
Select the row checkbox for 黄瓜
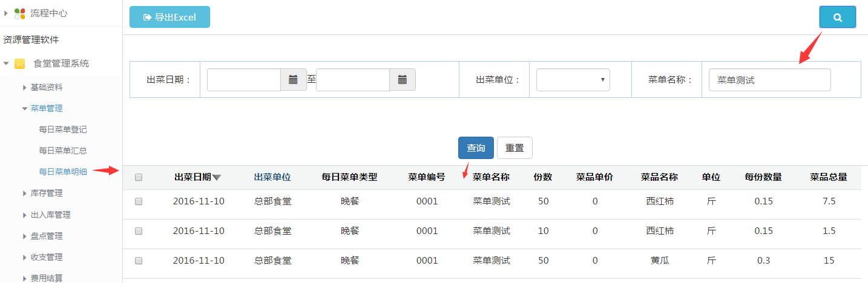point(139,261)
